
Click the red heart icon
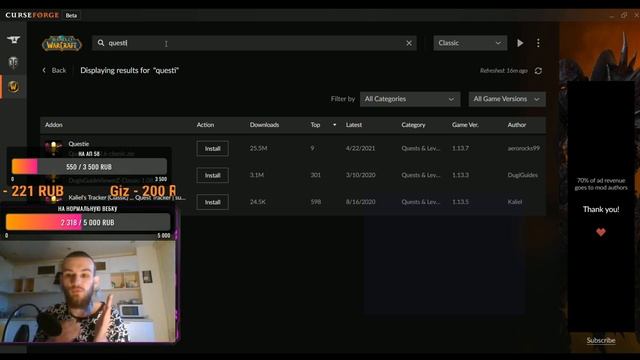pos(600,232)
